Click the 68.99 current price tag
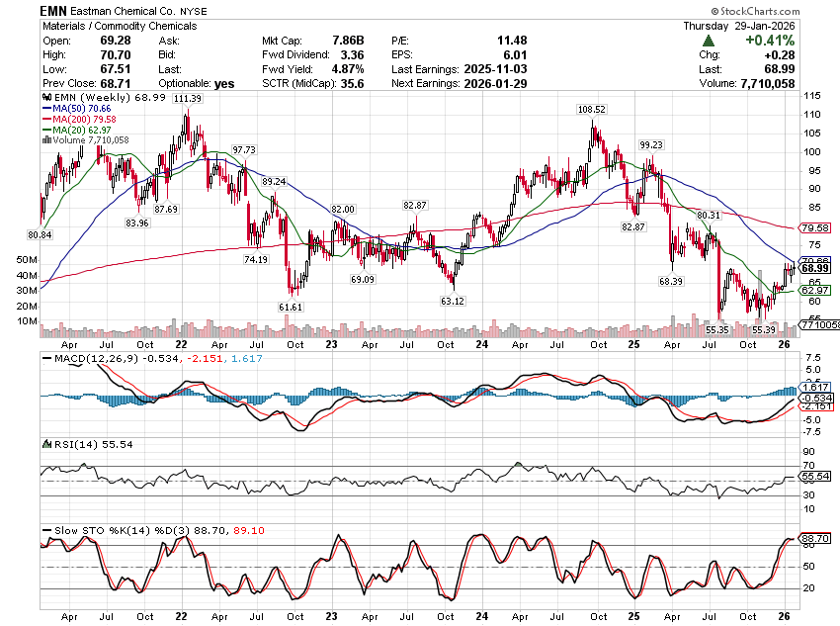 point(814,268)
